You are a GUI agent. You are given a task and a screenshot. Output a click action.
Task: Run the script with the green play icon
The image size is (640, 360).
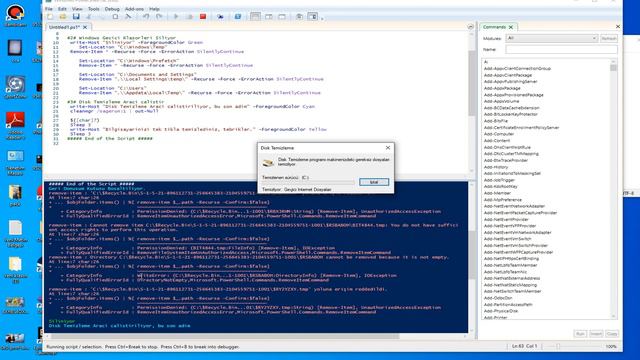[x=176, y=17]
